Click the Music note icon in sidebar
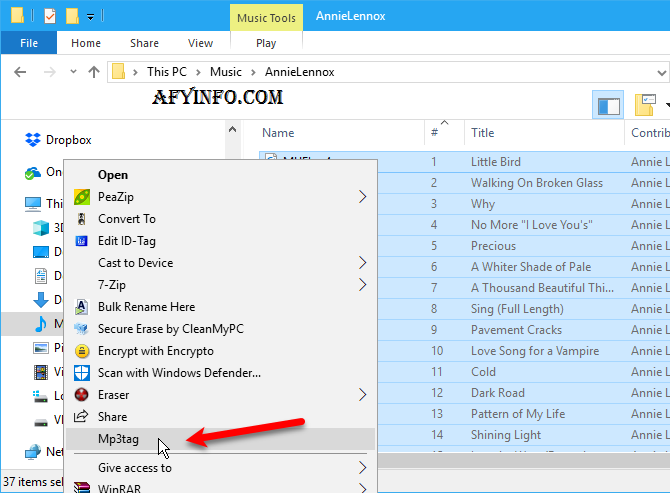670x493 pixels. [x=41, y=324]
